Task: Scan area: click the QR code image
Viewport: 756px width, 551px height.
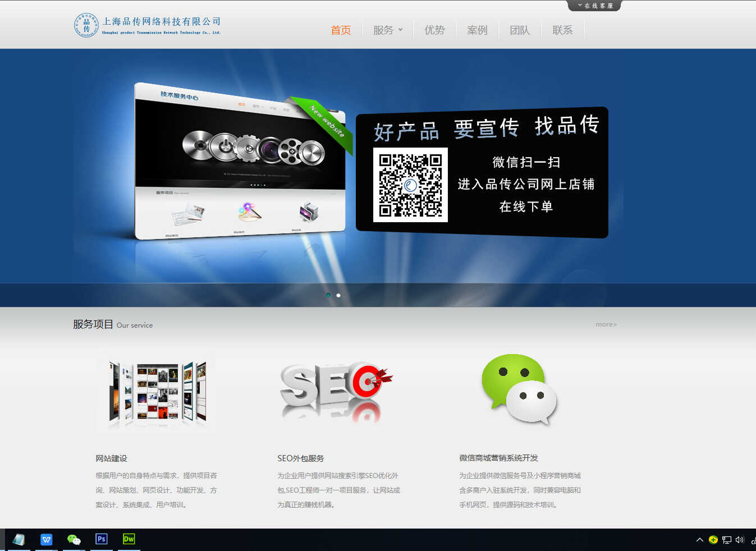Action: pos(410,185)
